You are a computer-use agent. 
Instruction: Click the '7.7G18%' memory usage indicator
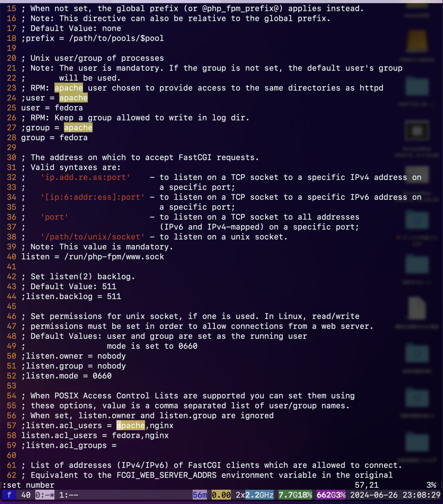tap(295, 495)
